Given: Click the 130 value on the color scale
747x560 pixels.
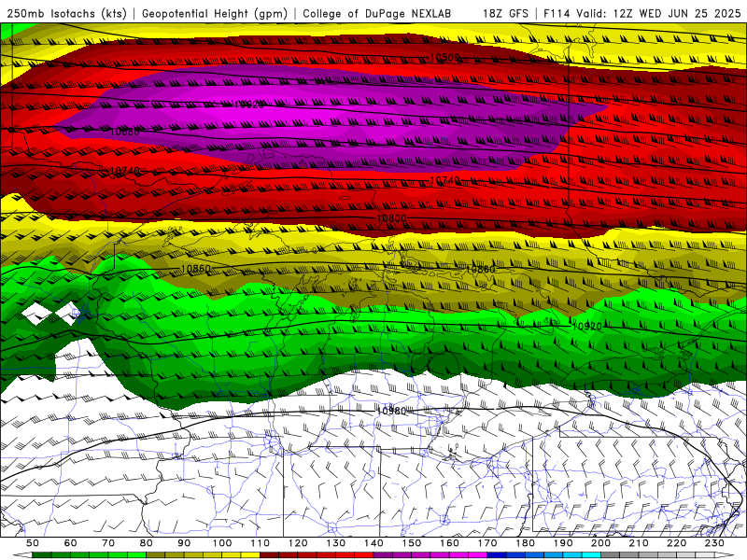Looking at the screenshot, I should (x=336, y=543).
